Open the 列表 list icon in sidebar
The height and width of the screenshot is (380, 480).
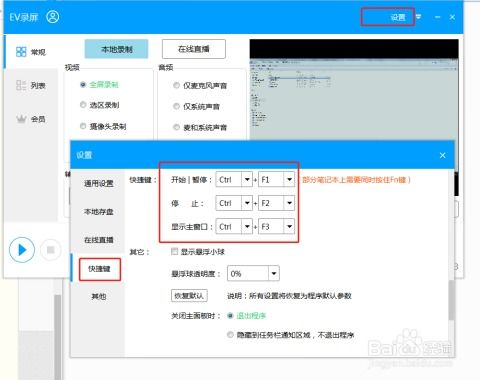click(21, 85)
